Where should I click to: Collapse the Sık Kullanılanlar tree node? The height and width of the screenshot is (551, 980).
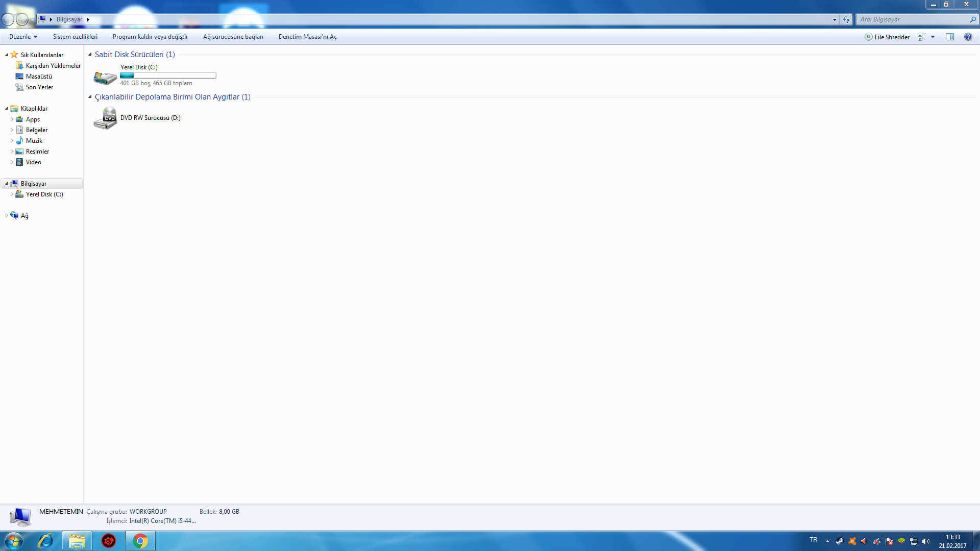click(7, 55)
